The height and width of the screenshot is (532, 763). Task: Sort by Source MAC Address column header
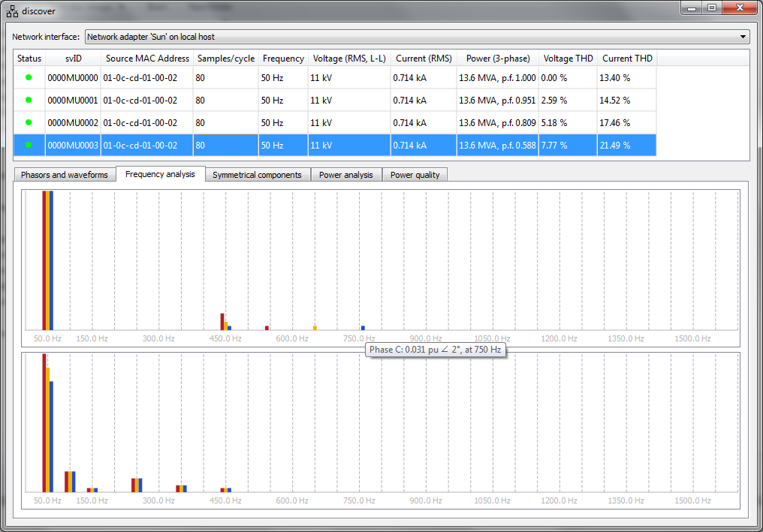147,59
